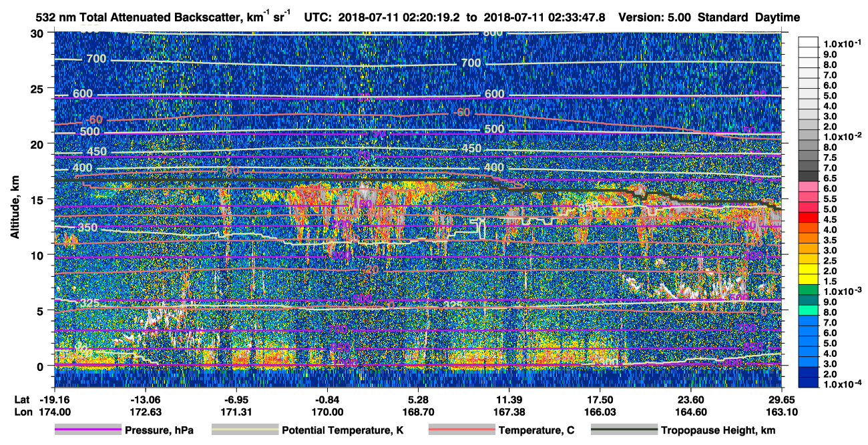
Task: Click the green colorbar swatch beside 1.0x10-3
Action: point(808,290)
